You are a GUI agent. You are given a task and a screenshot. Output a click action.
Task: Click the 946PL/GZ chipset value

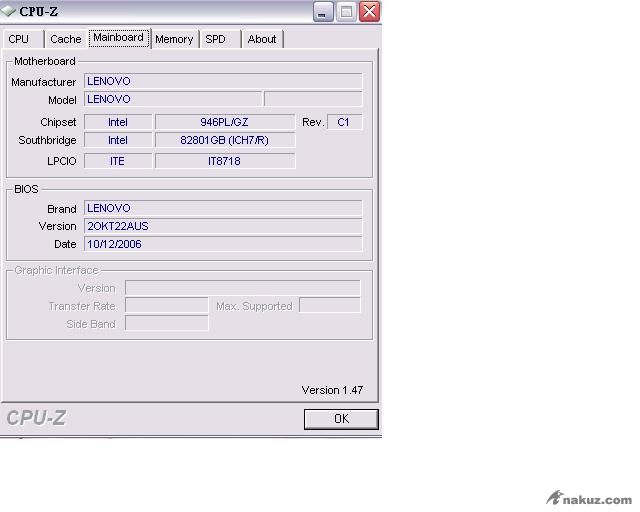(225, 122)
